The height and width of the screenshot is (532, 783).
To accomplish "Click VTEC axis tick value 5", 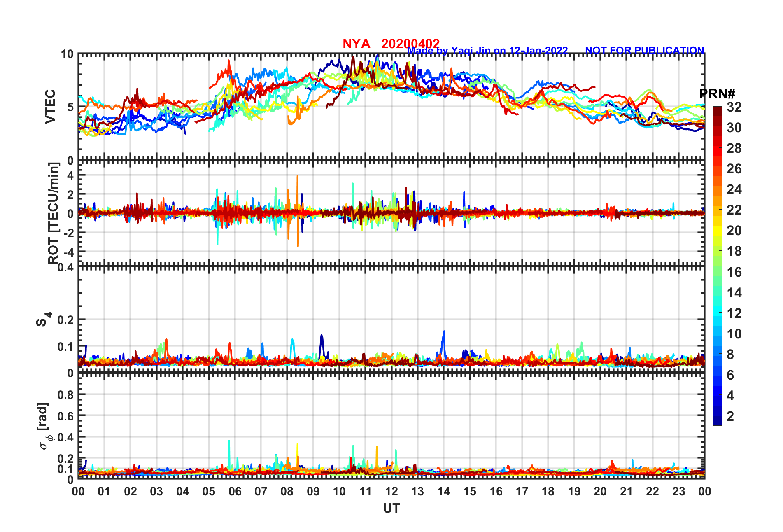I will pyautogui.click(x=70, y=107).
